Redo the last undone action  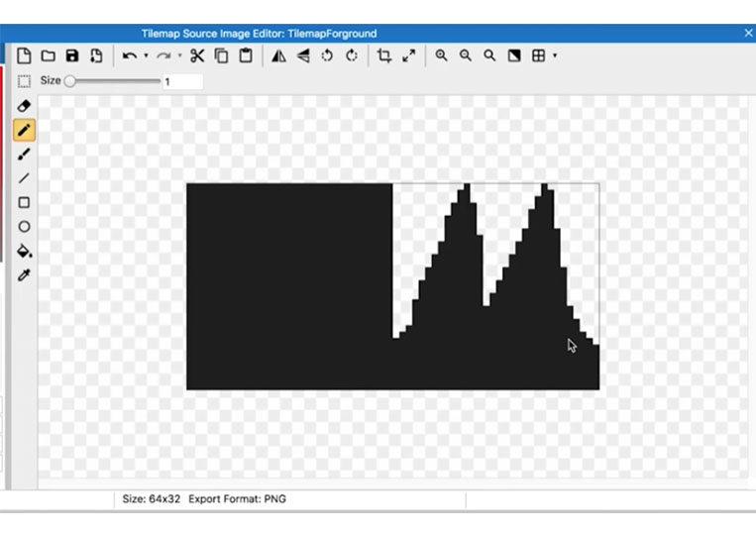click(163, 55)
